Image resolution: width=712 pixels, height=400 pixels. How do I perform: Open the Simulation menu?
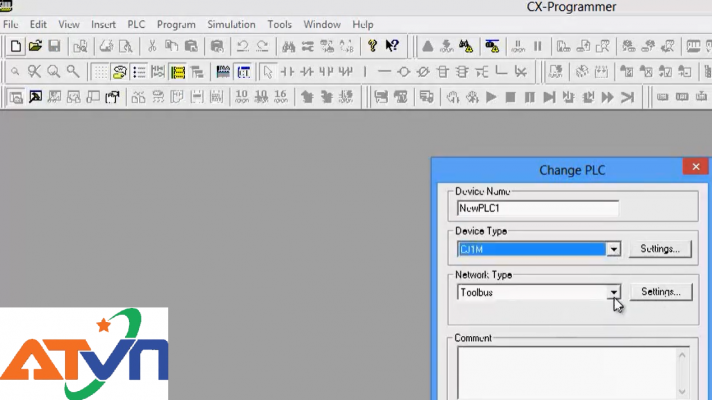231,25
